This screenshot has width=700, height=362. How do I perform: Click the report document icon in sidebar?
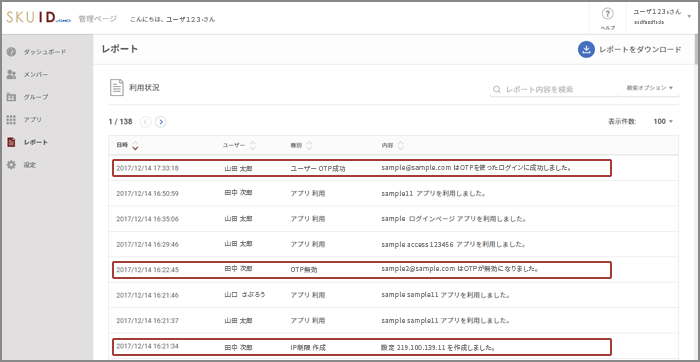(x=12, y=142)
